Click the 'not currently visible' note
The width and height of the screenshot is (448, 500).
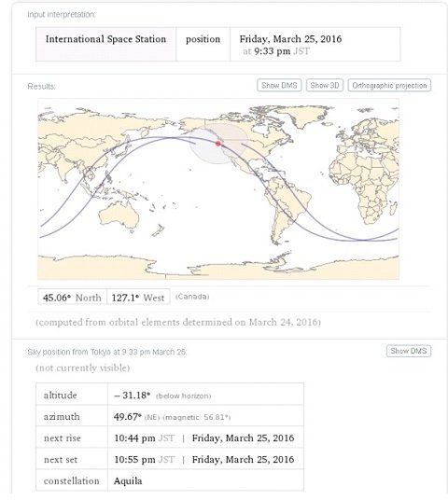click(x=83, y=368)
